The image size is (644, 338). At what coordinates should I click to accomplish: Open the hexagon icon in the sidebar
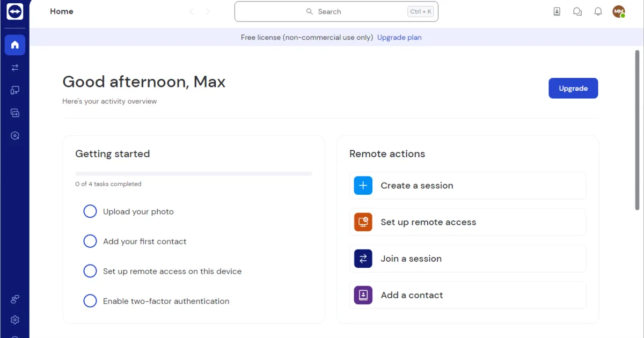click(x=15, y=136)
